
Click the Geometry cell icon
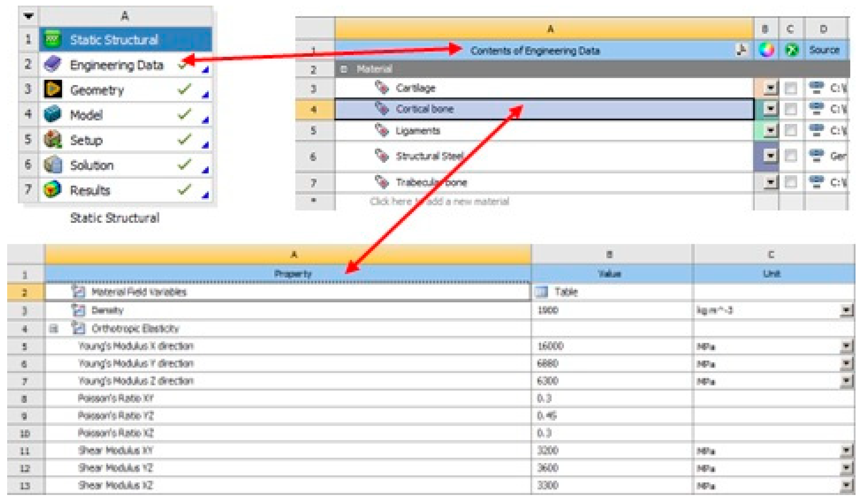point(53,90)
